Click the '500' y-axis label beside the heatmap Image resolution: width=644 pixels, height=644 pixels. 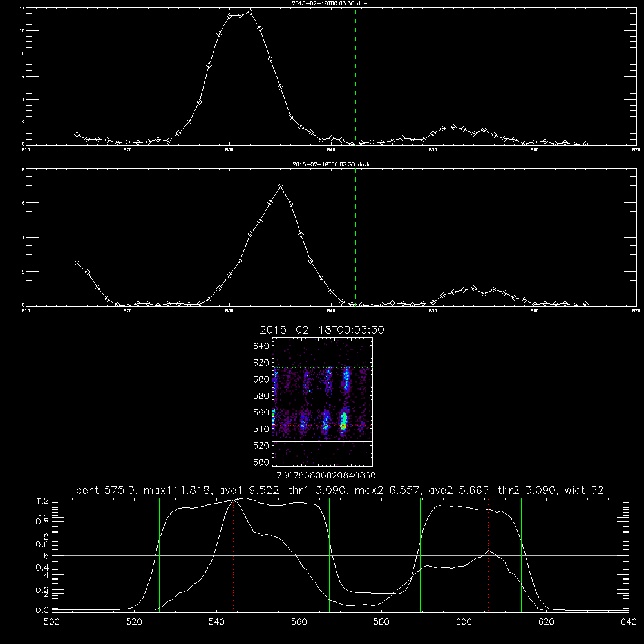[x=261, y=462]
